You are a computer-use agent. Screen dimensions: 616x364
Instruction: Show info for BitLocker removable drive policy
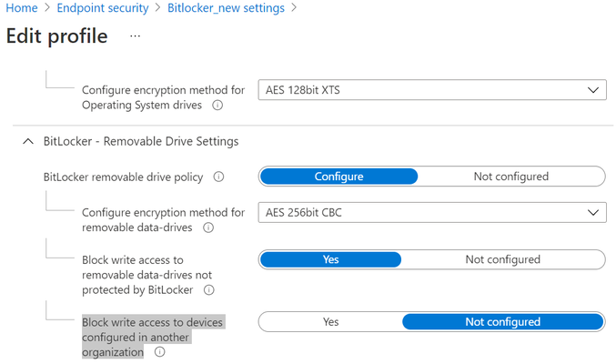point(218,177)
